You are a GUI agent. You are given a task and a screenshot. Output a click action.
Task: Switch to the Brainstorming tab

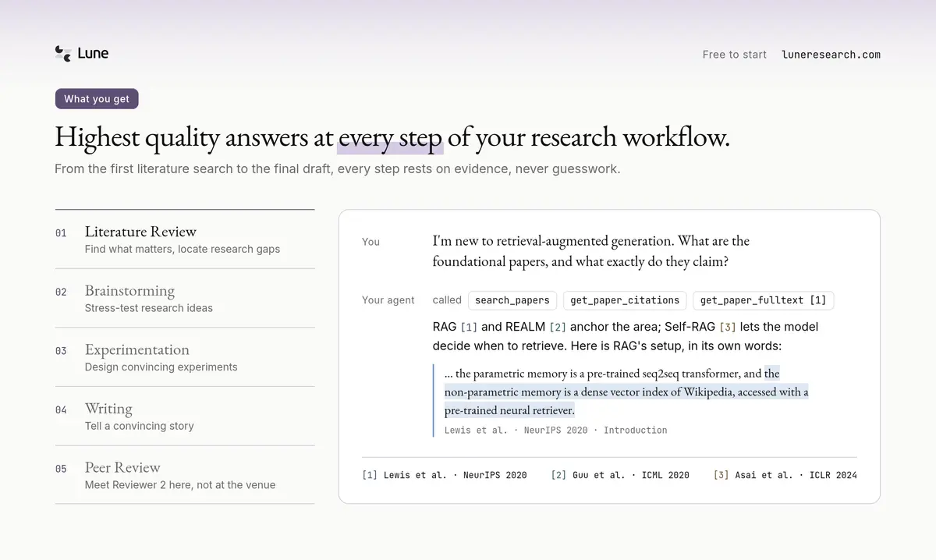(x=185, y=298)
